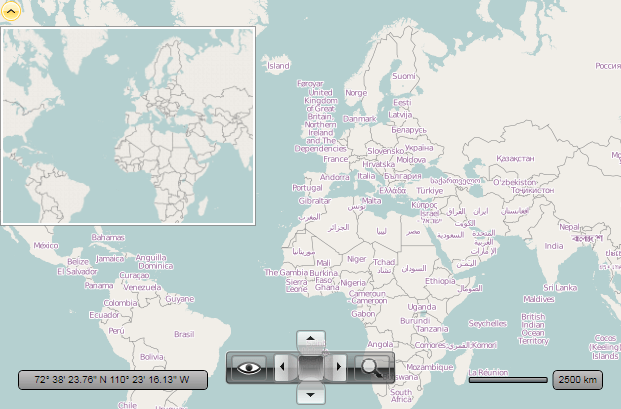Image resolution: width=621 pixels, height=409 pixels.
Task: Click the Tanzania label
Action: pyautogui.click(x=432, y=329)
